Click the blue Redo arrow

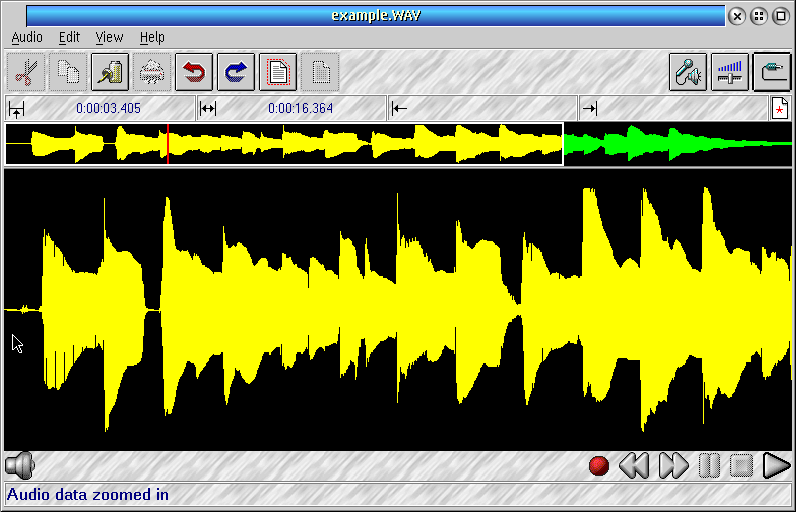[x=236, y=72]
